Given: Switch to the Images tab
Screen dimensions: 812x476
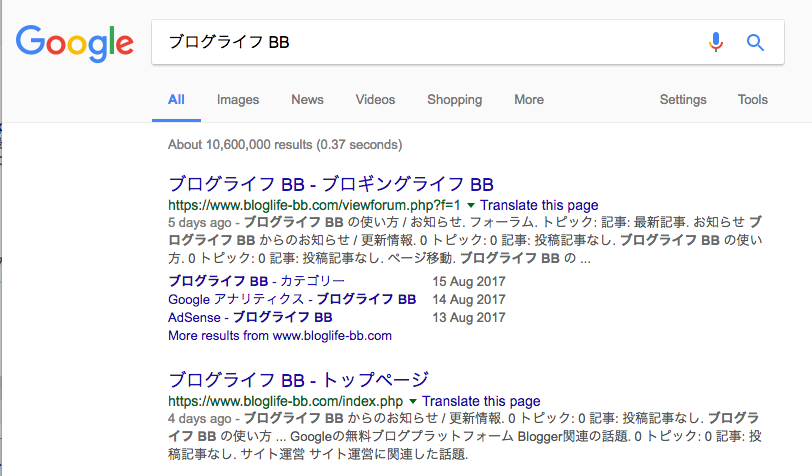Looking at the screenshot, I should click(238, 100).
